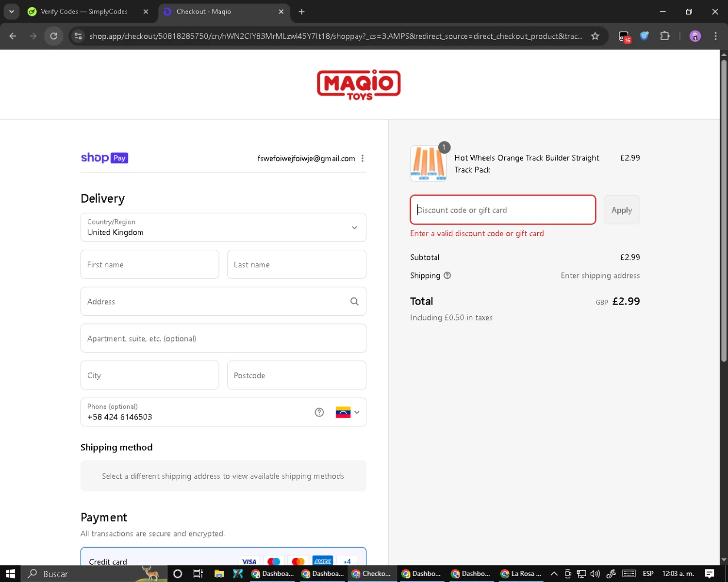Click the Address input field
The width and height of the screenshot is (728, 582).
tap(223, 301)
